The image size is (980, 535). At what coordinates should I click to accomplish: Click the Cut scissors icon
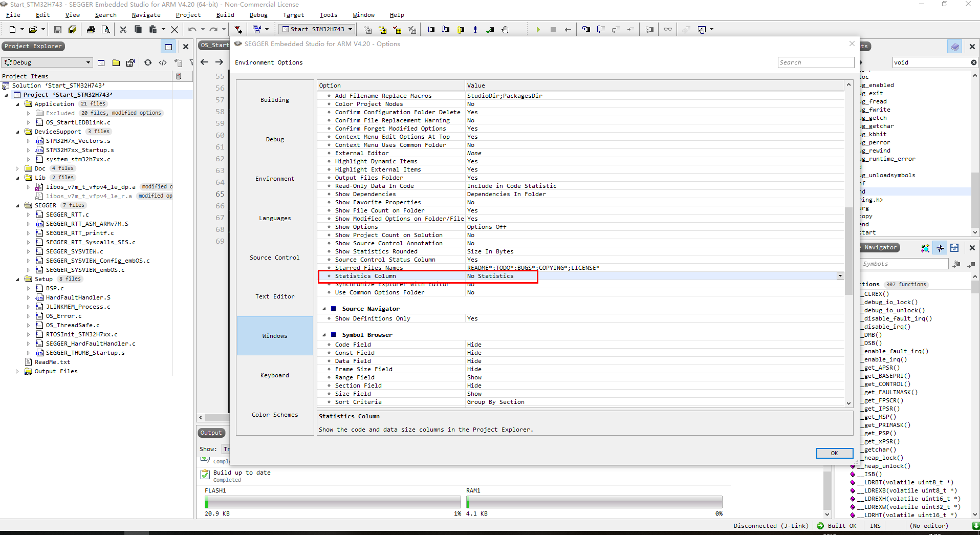coord(123,30)
